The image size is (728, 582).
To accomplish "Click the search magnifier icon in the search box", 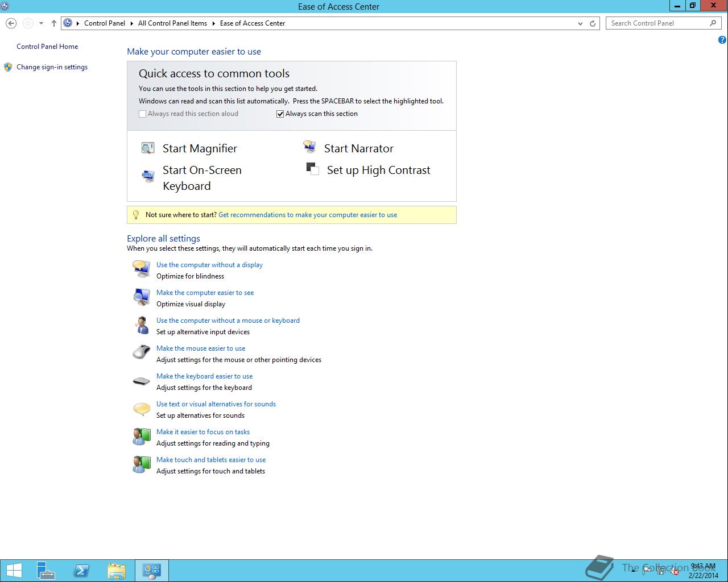I will point(713,23).
